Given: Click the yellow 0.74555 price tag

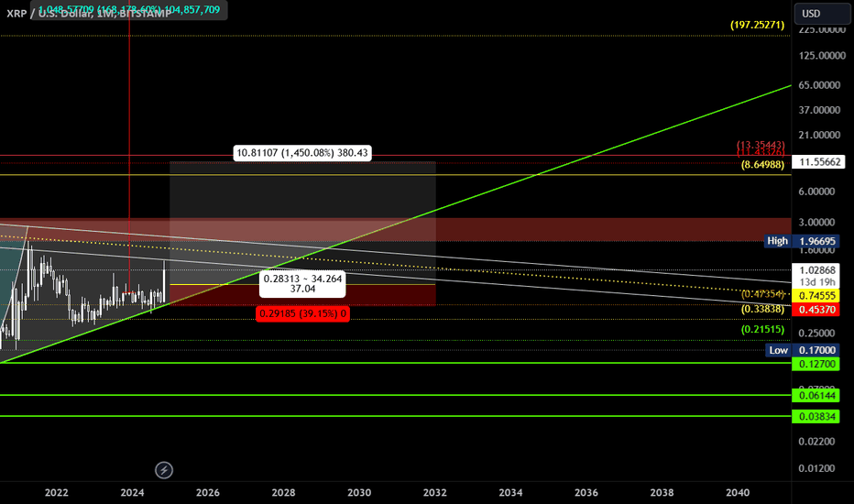Looking at the screenshot, I should point(816,296).
